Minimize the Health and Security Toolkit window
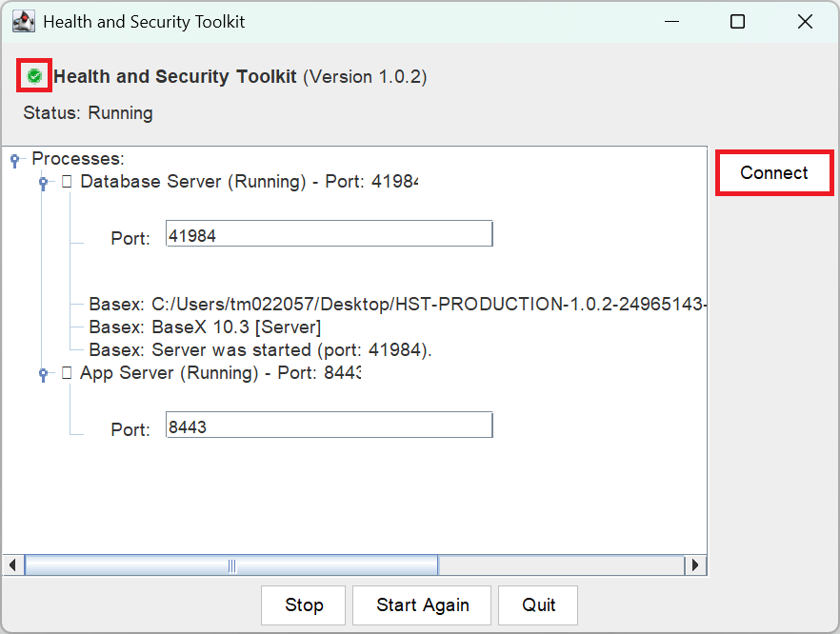 [670, 22]
